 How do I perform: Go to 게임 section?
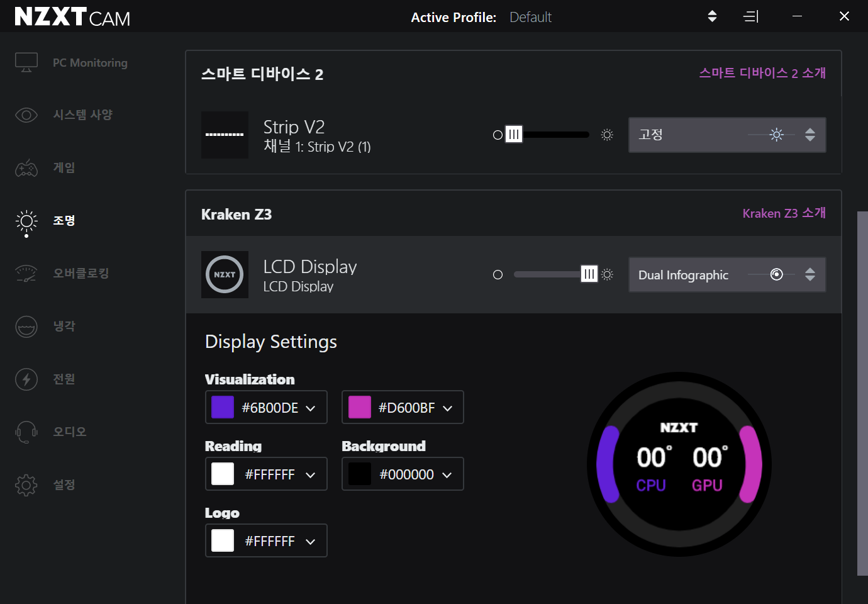(64, 168)
